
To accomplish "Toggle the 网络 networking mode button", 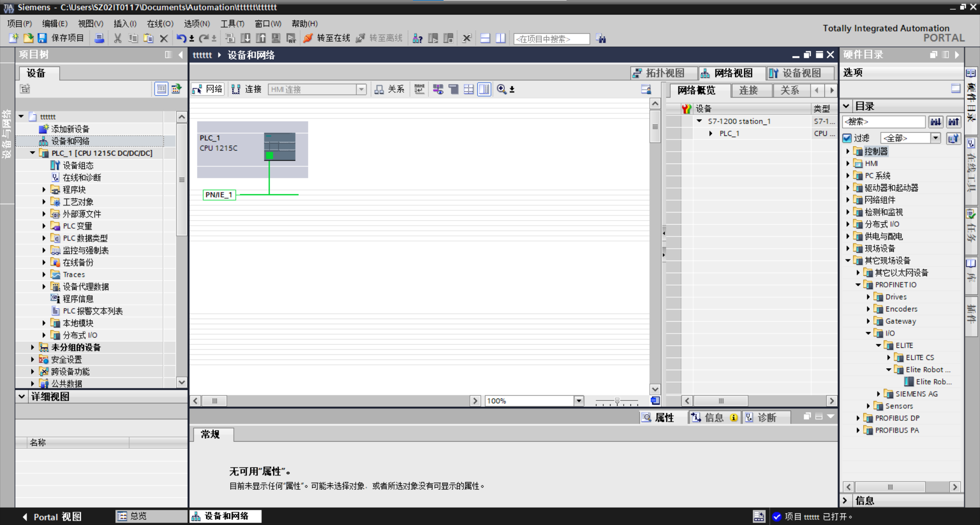I will tap(208, 89).
